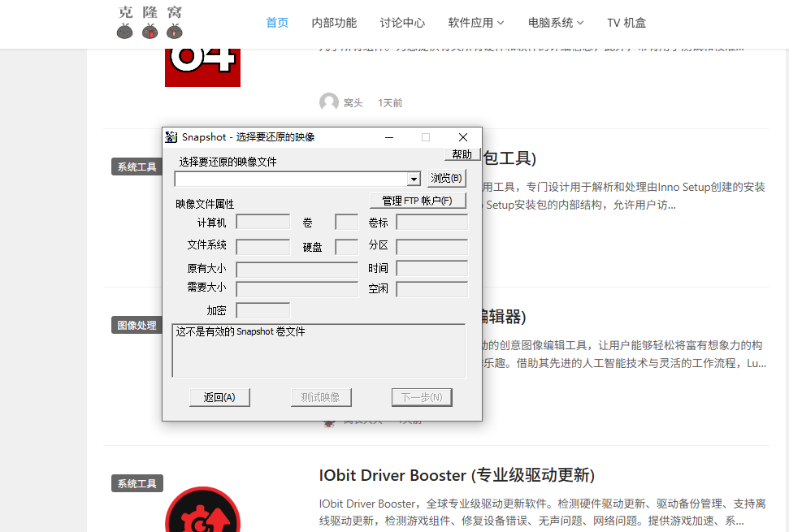Expand the 软件应用 navigation dropdown
This screenshot has height=532, width=789.
(x=476, y=23)
